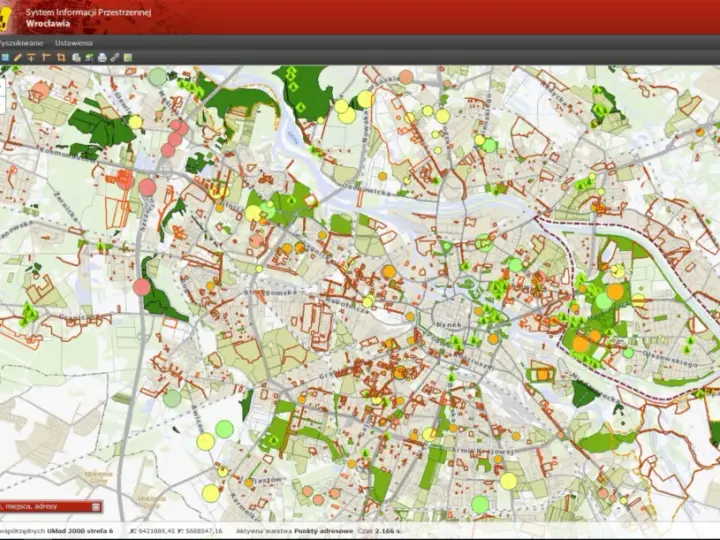Click the blue square toolbar icon

5,57
